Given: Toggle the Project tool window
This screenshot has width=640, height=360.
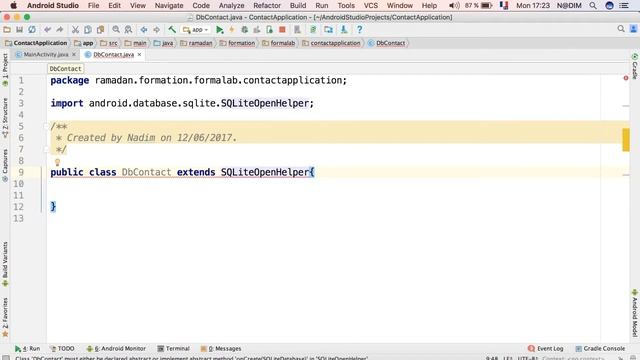Looking at the screenshot, I should pyautogui.click(x=5, y=69).
